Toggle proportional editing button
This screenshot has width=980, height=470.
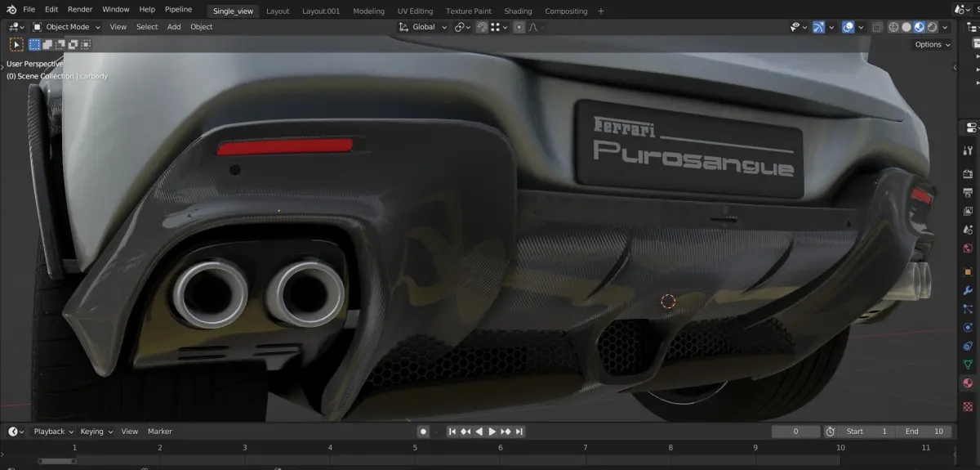(x=519, y=27)
